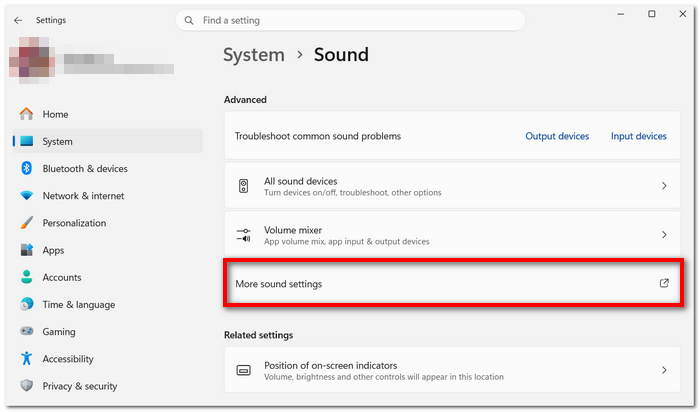Open Accessibility settings page

pos(108,359)
